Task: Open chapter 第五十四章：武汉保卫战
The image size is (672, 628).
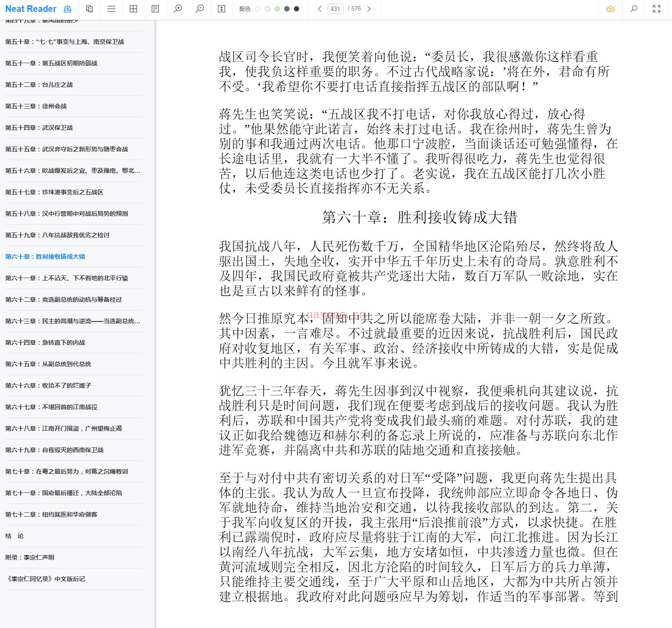Action: (74, 128)
